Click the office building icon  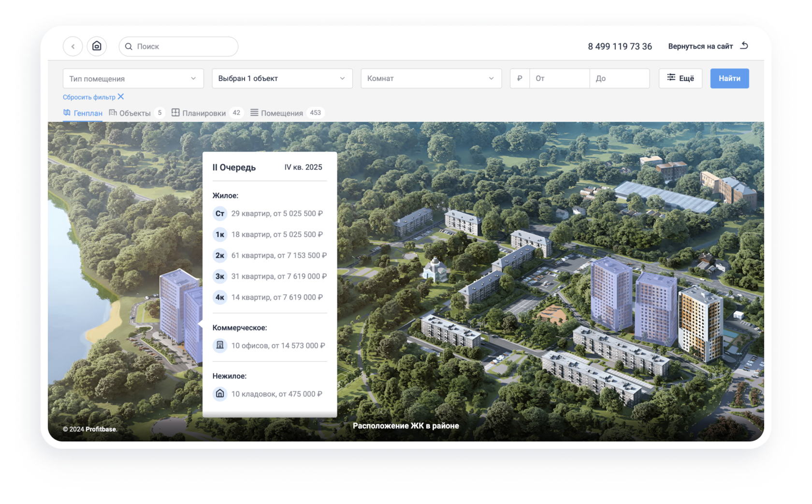pyautogui.click(x=220, y=346)
